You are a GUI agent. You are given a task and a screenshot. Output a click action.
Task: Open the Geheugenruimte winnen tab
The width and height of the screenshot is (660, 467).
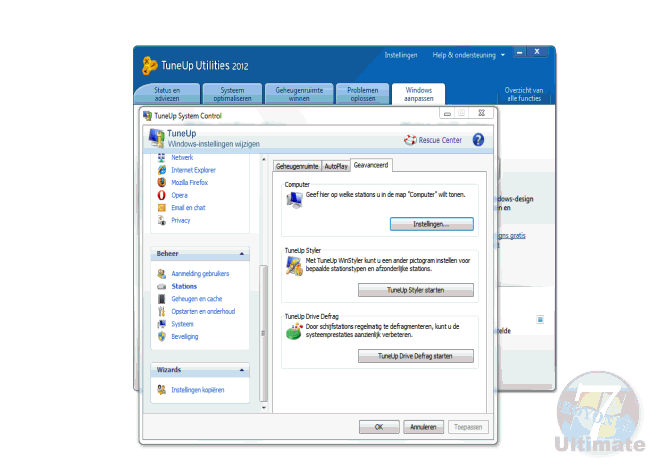point(299,94)
